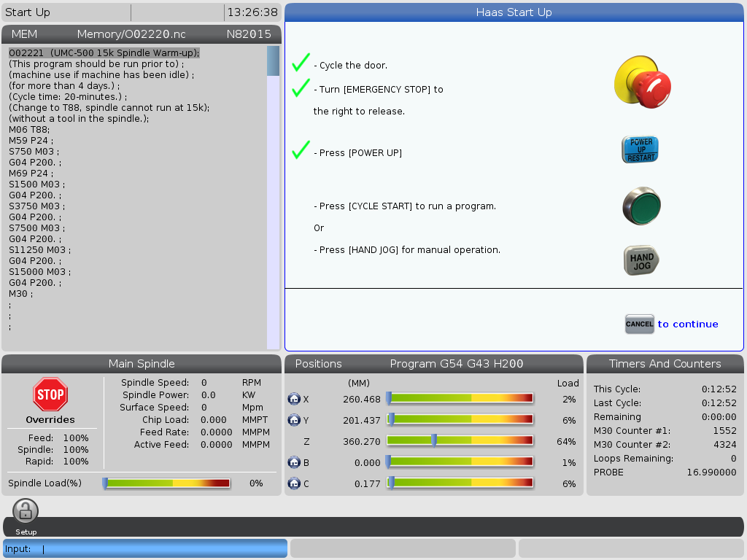Click the S11250 M03 line

39,250
